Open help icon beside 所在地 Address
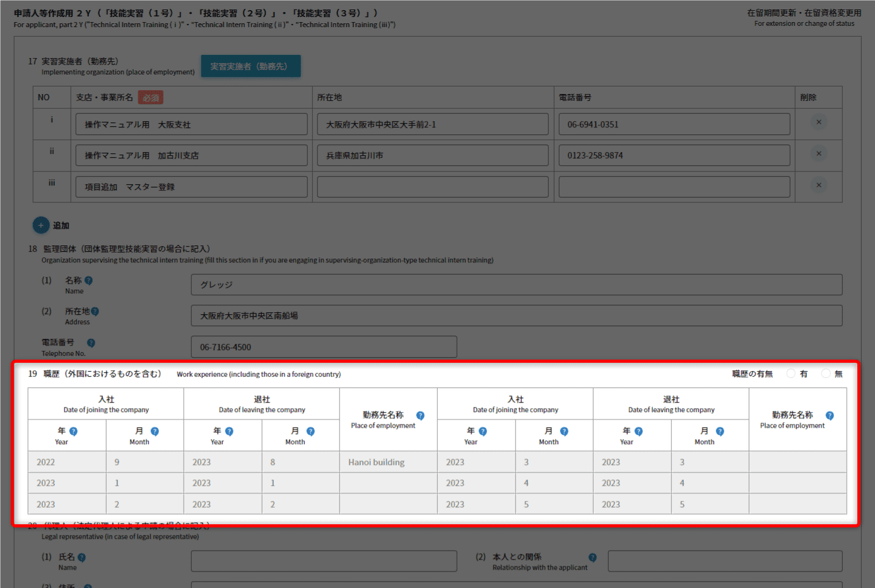Image resolution: width=875 pixels, height=588 pixels. click(x=95, y=312)
